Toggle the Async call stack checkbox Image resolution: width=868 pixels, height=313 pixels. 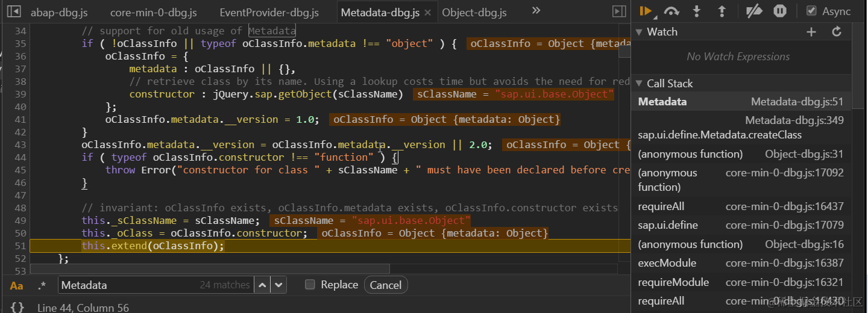click(811, 11)
